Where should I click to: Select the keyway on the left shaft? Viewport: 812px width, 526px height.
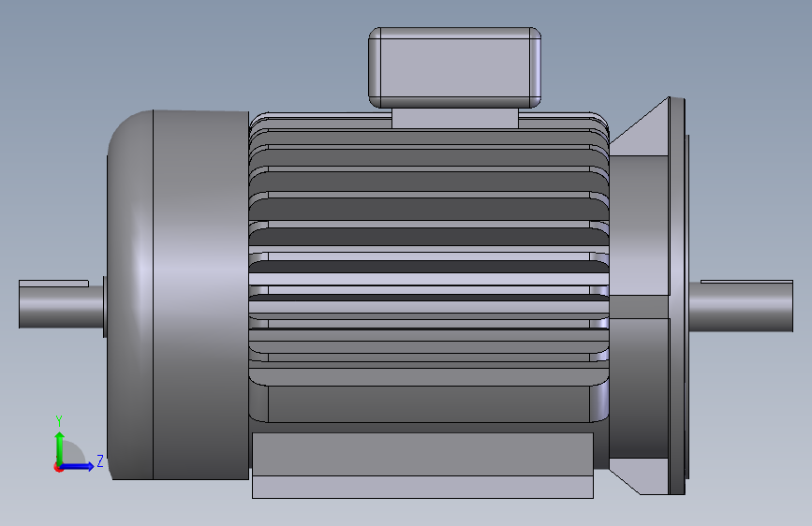53,284
